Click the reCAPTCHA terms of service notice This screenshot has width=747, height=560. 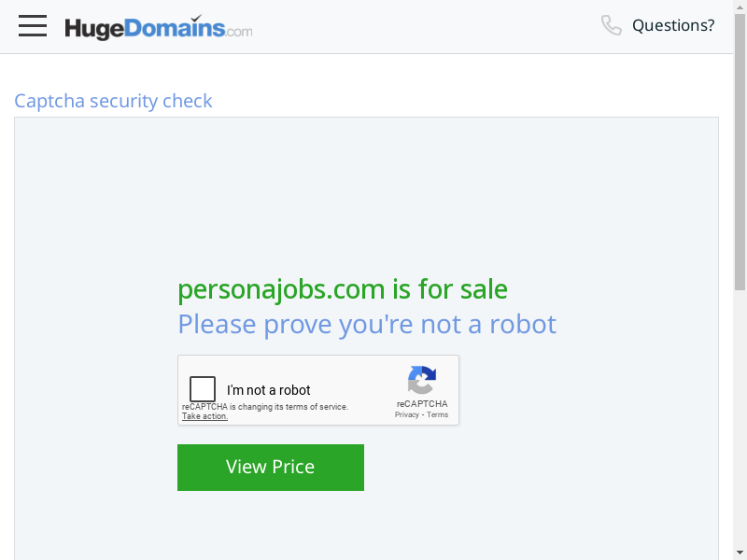pos(265,407)
